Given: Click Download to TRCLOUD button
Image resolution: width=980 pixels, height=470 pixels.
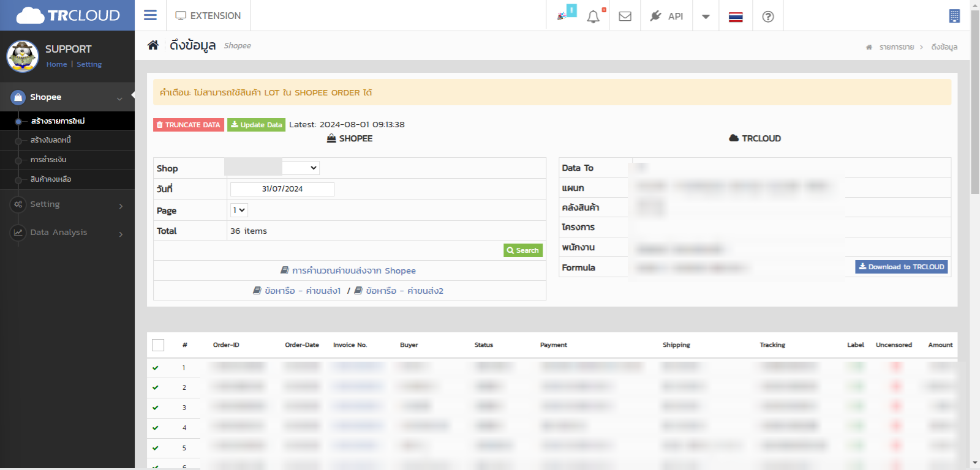Looking at the screenshot, I should tap(902, 267).
